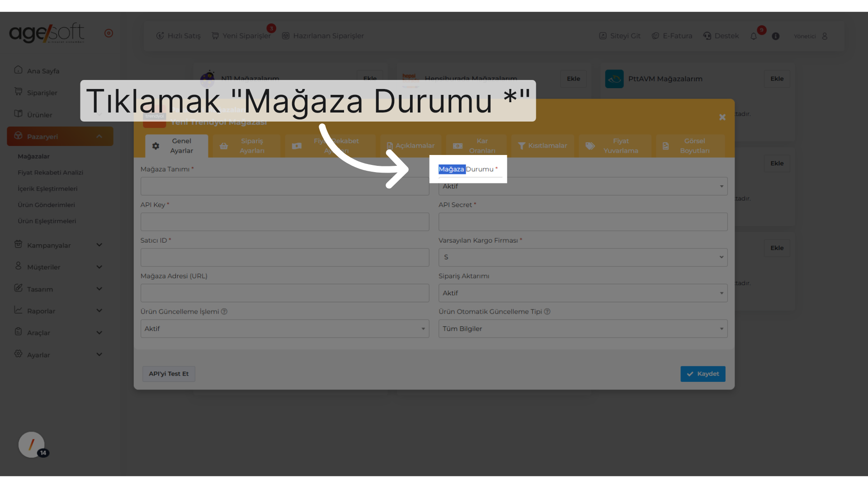Open Hazırlanan Siparişler in top bar
The image size is (868, 488).
pyautogui.click(x=323, y=36)
